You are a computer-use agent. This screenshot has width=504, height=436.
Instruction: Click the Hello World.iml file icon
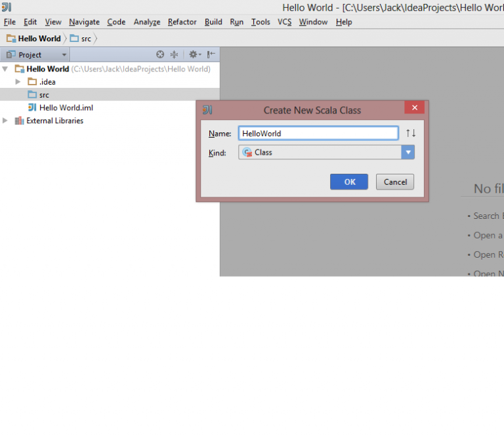pyautogui.click(x=32, y=108)
